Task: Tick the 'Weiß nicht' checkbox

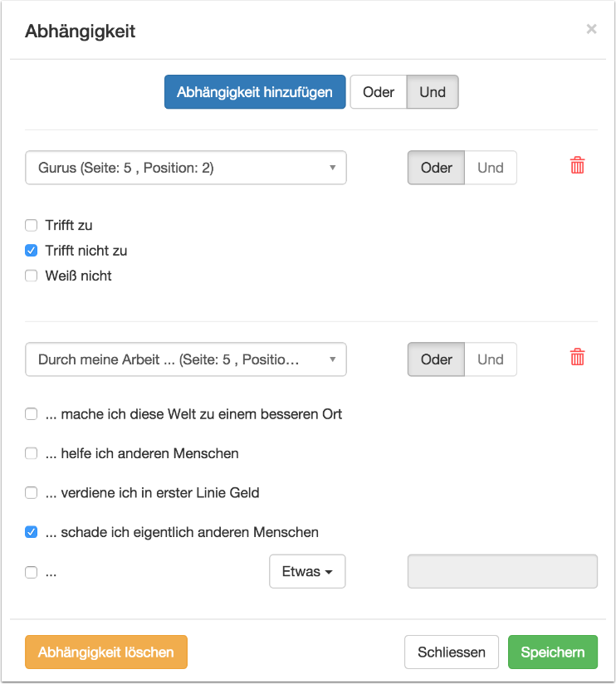Action: [32, 276]
